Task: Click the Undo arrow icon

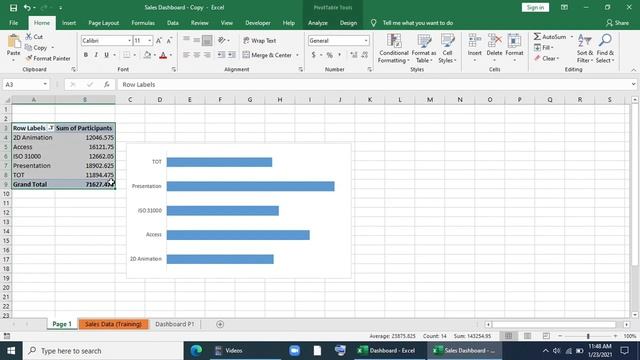Action: coord(27,7)
